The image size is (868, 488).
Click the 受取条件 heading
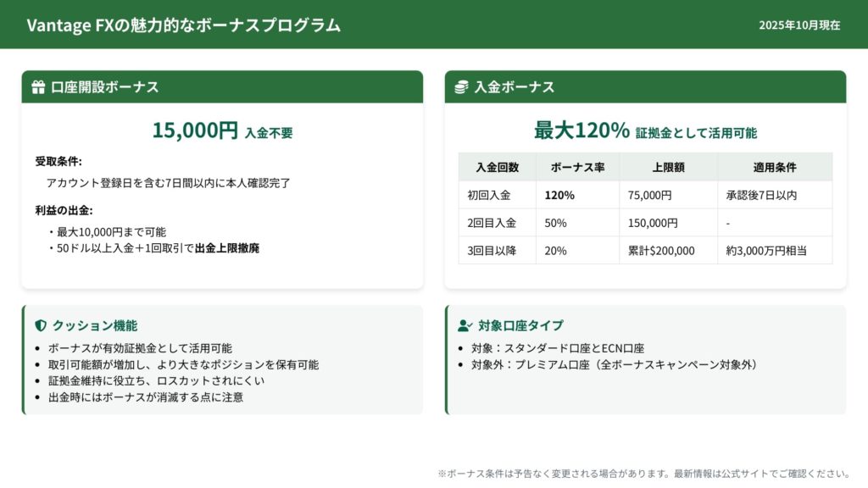tap(58, 161)
